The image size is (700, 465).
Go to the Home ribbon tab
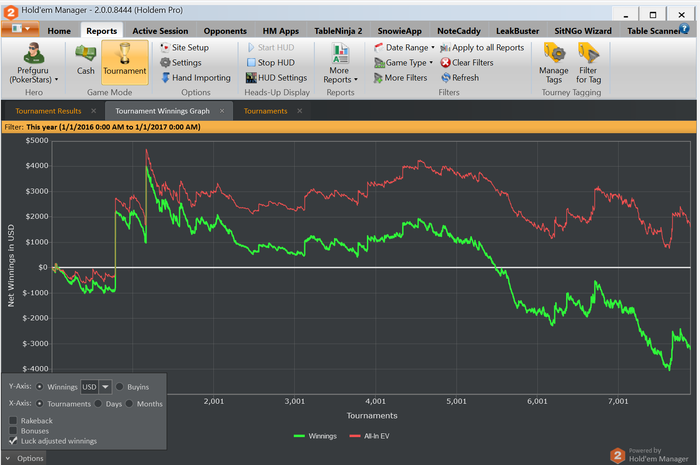(59, 31)
